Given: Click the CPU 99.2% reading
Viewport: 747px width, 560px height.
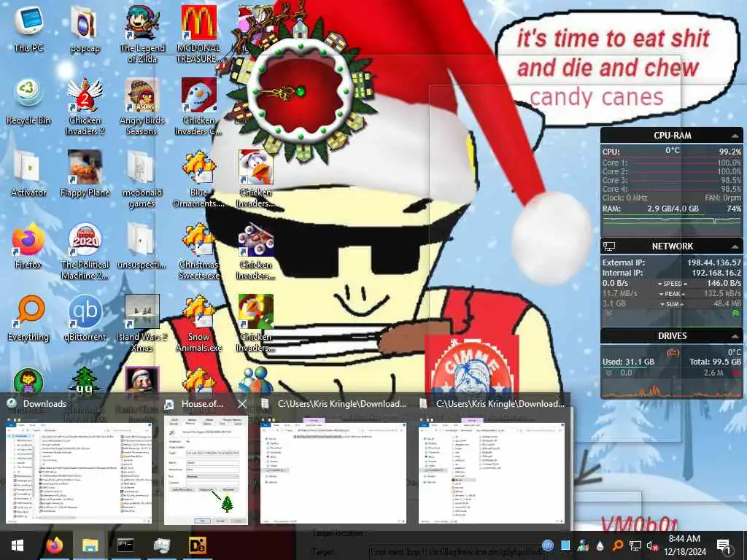Looking at the screenshot, I should [729, 152].
